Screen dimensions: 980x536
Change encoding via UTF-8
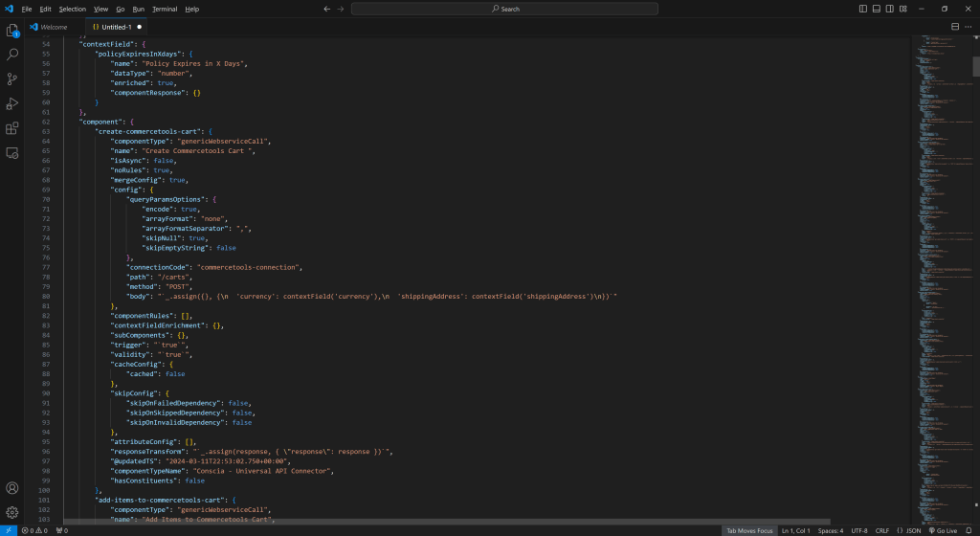pyautogui.click(x=859, y=530)
